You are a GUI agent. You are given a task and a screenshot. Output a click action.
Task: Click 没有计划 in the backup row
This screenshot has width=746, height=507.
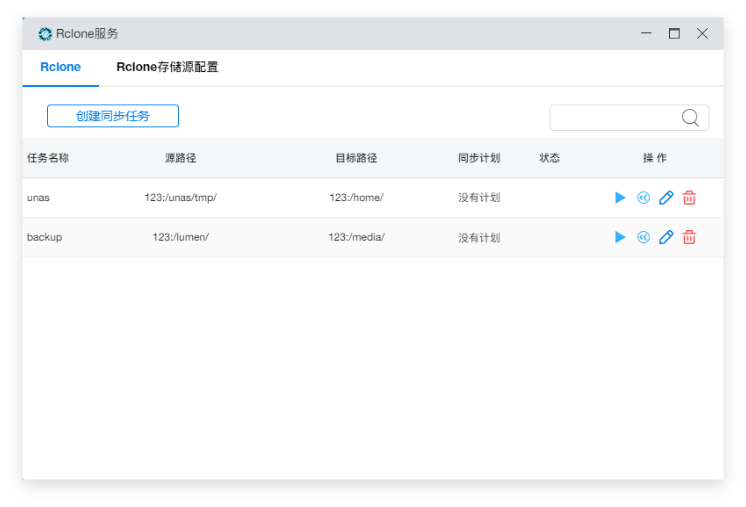pyautogui.click(x=479, y=237)
